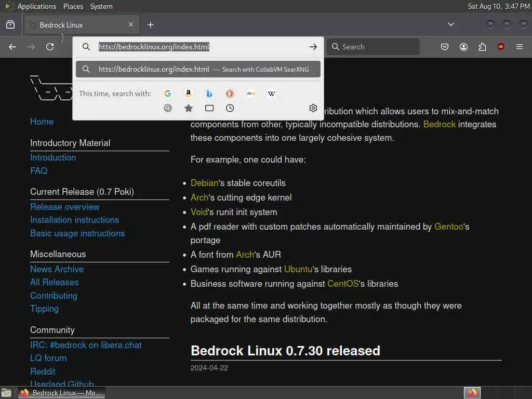Open the All Releases link
Image resolution: width=532 pixels, height=399 pixels.
(x=54, y=282)
